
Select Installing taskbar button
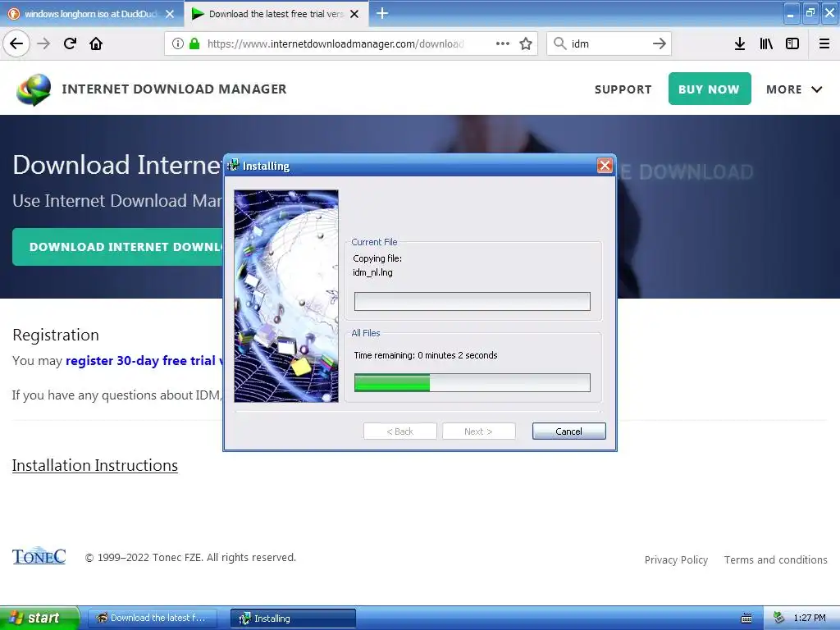pyautogui.click(x=293, y=618)
